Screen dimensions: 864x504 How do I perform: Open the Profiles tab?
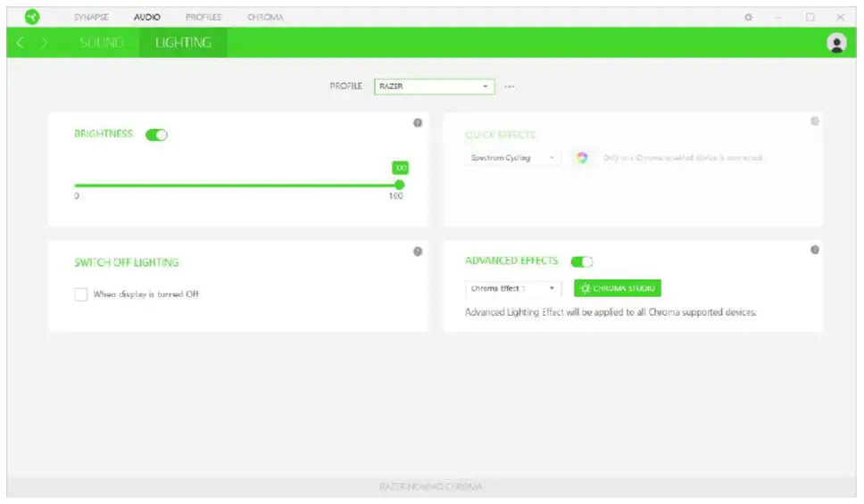(x=204, y=17)
